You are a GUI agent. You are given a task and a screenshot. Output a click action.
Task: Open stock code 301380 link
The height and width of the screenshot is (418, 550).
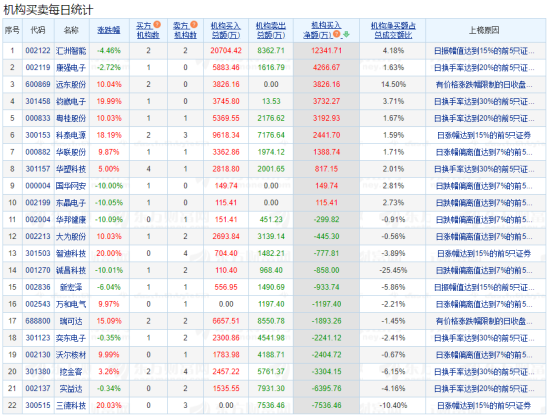click(38, 372)
